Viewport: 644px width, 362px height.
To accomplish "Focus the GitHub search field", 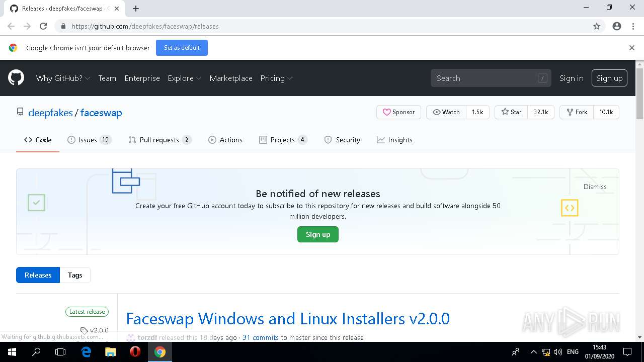I will coord(491,78).
